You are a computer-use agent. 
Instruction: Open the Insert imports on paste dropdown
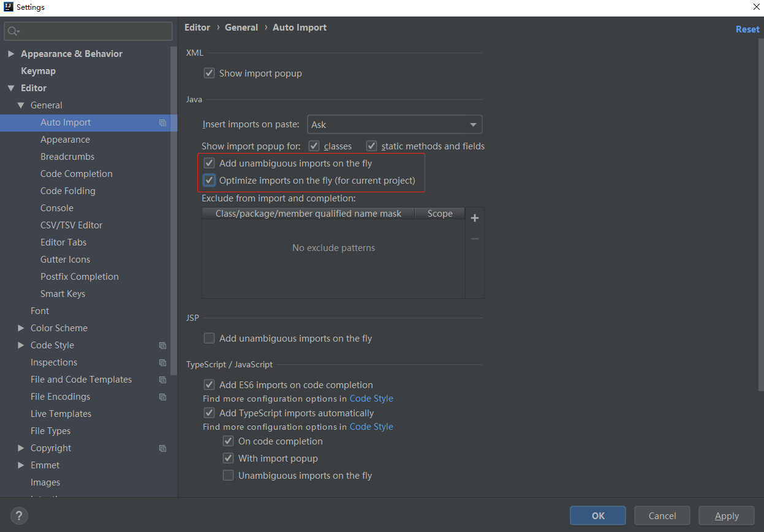coord(395,124)
